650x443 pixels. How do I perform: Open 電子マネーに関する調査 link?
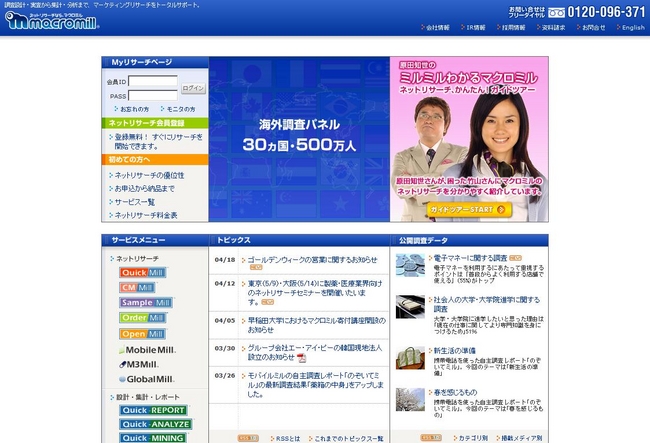click(x=470, y=258)
